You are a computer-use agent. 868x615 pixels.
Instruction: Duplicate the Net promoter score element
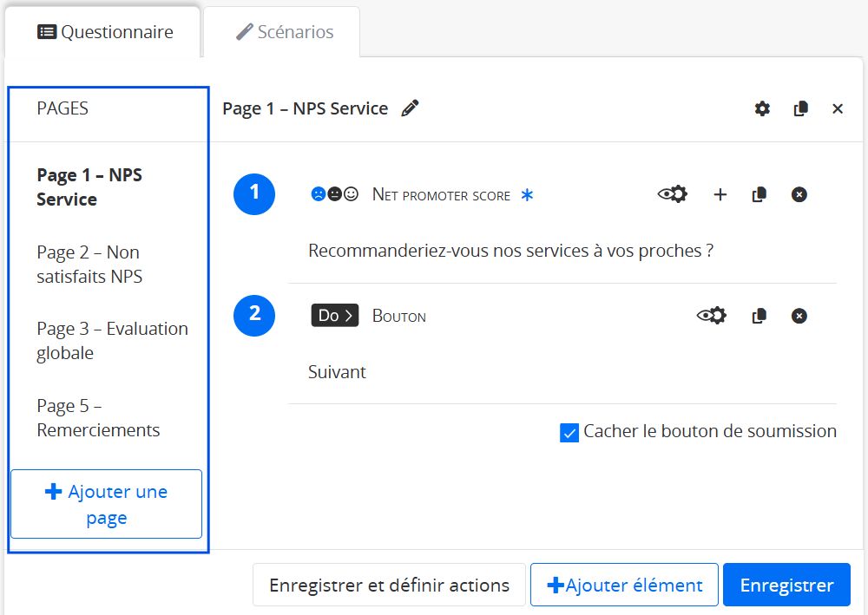pos(759,194)
